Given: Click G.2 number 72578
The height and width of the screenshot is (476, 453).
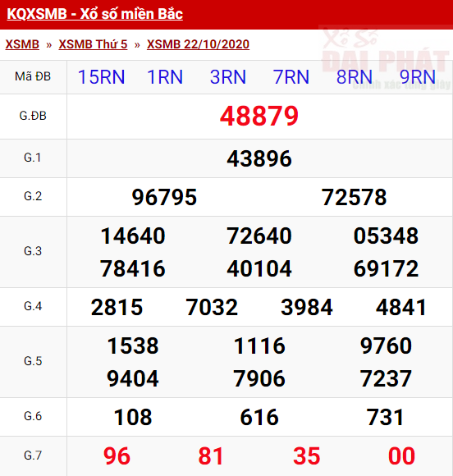Looking at the screenshot, I should click(354, 197).
